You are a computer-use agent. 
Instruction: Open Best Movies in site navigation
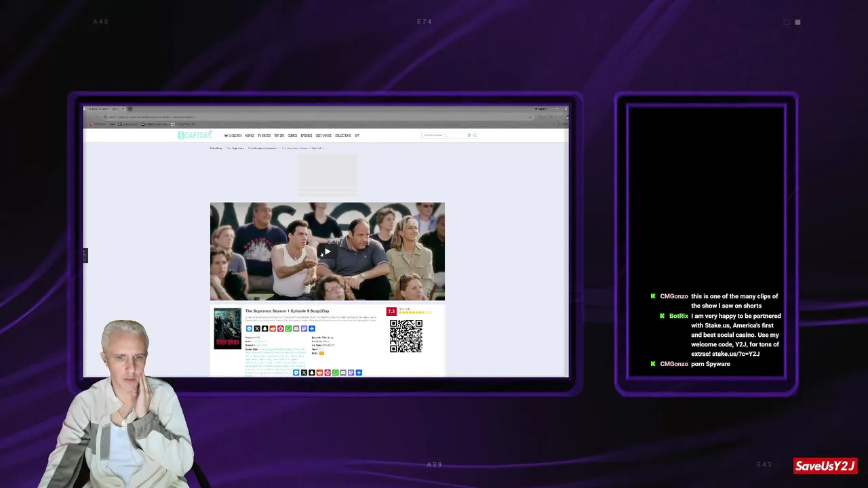[323, 136]
